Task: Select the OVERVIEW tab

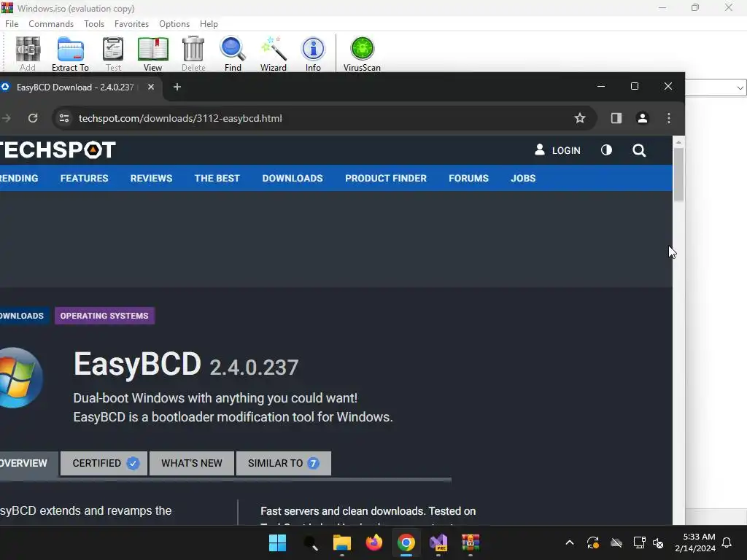Action: [28, 463]
